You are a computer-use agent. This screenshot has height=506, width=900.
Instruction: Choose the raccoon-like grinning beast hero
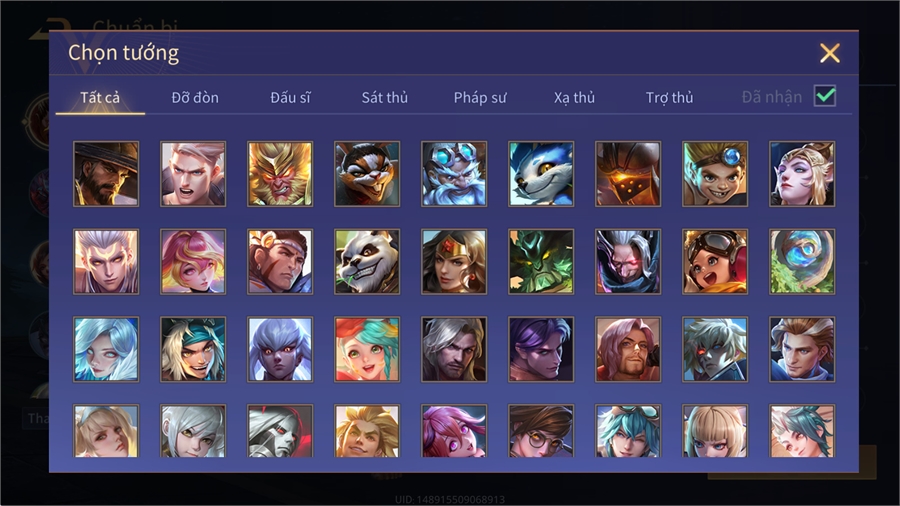tap(367, 174)
